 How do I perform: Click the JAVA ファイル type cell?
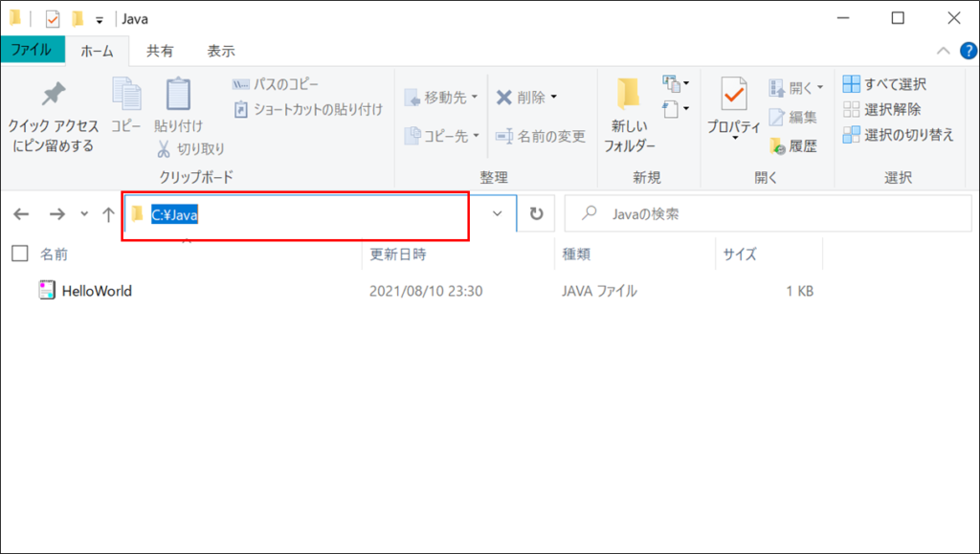pos(599,291)
